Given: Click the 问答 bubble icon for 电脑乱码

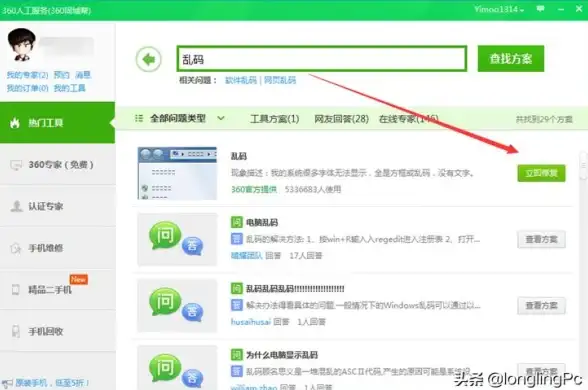Looking at the screenshot, I should tap(177, 239).
